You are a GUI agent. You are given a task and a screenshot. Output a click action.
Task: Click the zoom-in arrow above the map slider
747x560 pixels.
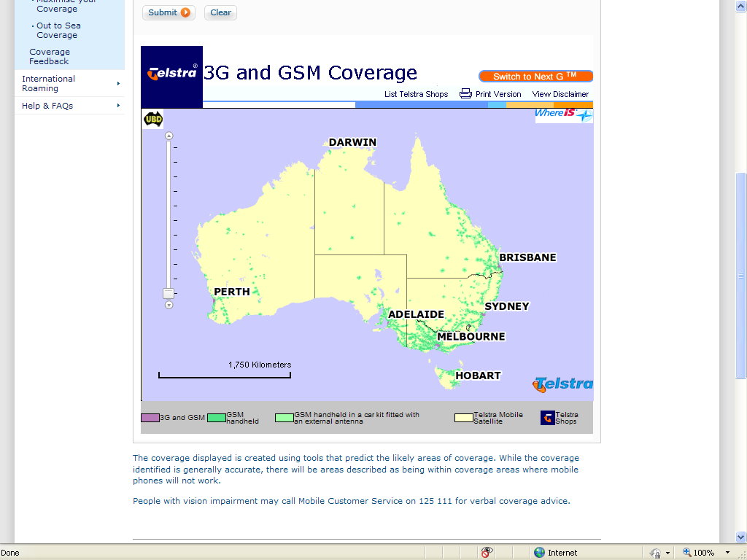pos(169,136)
